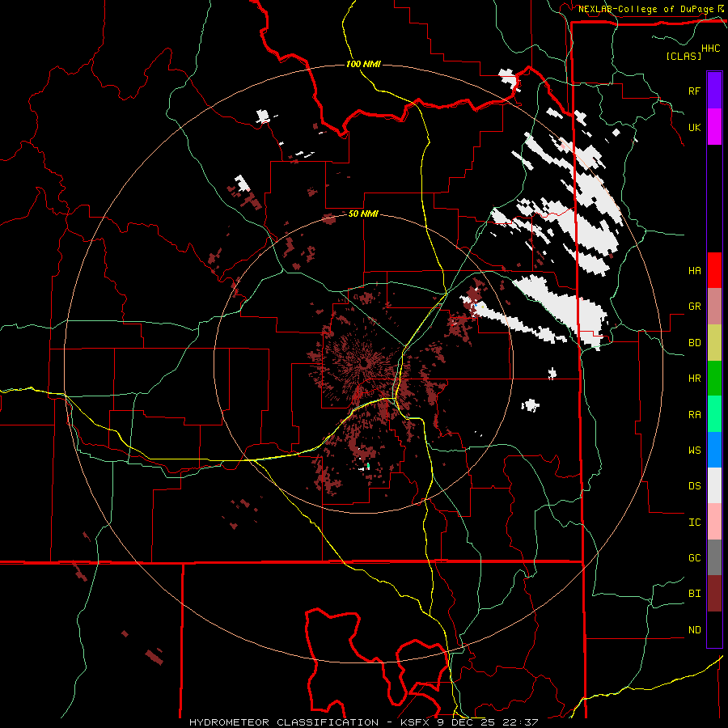Viewport: 728px width, 728px height.
Task: Click the "HHC" product label
Action: click(711, 49)
